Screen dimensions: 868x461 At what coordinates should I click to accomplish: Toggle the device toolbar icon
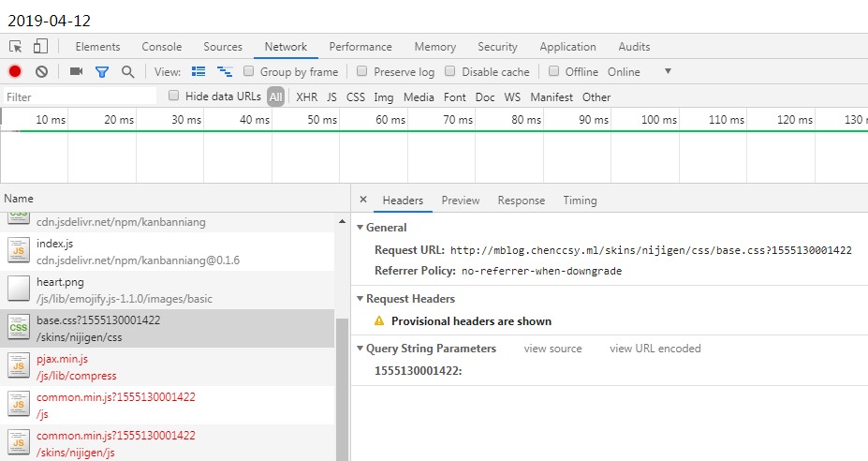(40, 47)
